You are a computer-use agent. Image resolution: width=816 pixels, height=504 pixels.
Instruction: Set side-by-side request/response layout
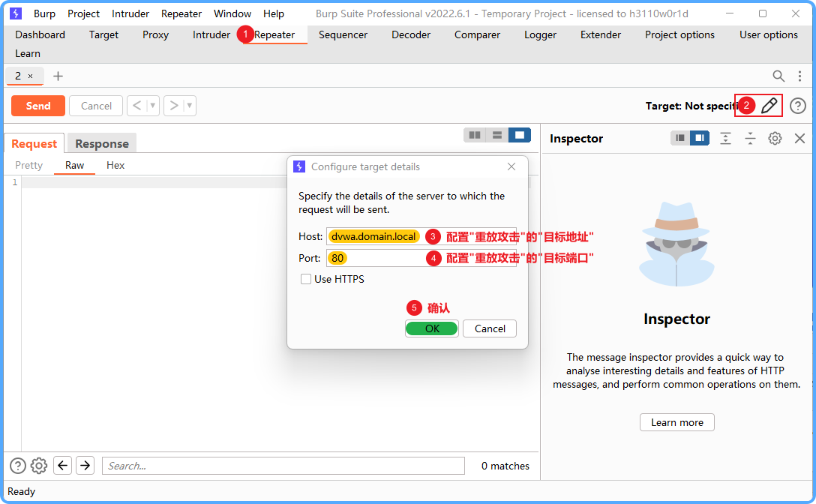(475, 135)
